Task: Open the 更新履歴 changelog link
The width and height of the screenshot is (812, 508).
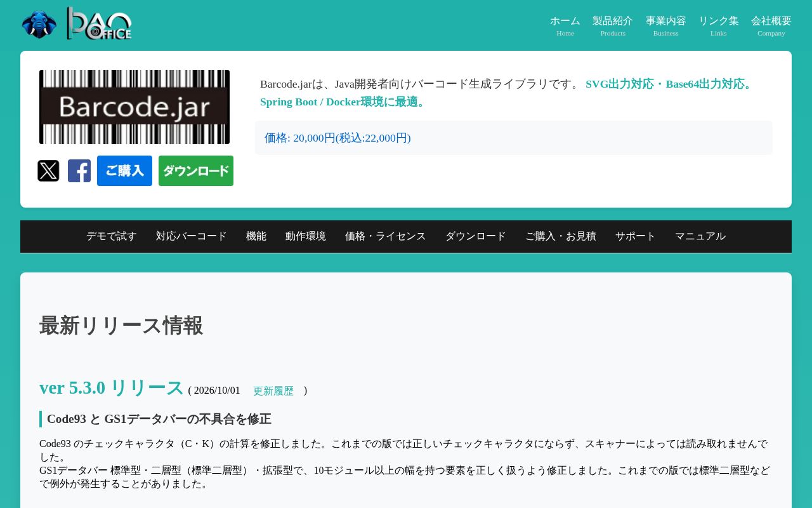Action: 273,391
